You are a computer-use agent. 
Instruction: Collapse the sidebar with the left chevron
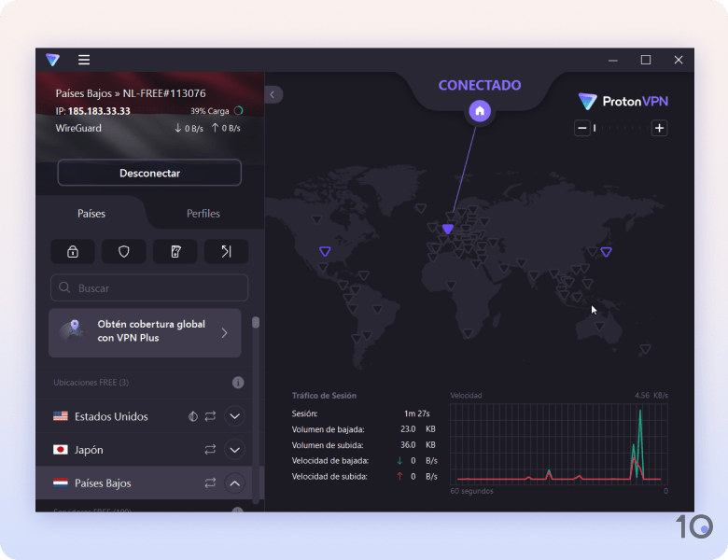coord(273,94)
